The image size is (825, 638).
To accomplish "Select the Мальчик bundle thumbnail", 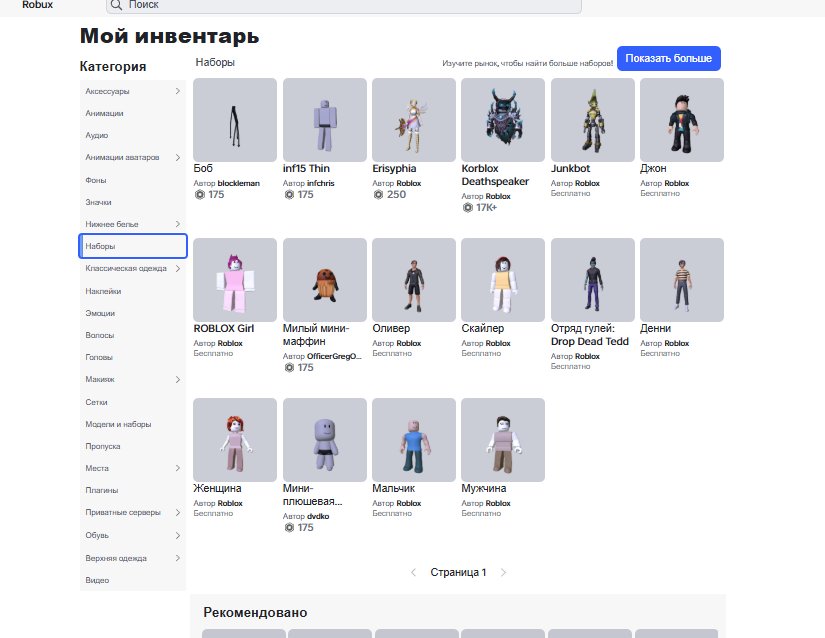I will pos(414,440).
